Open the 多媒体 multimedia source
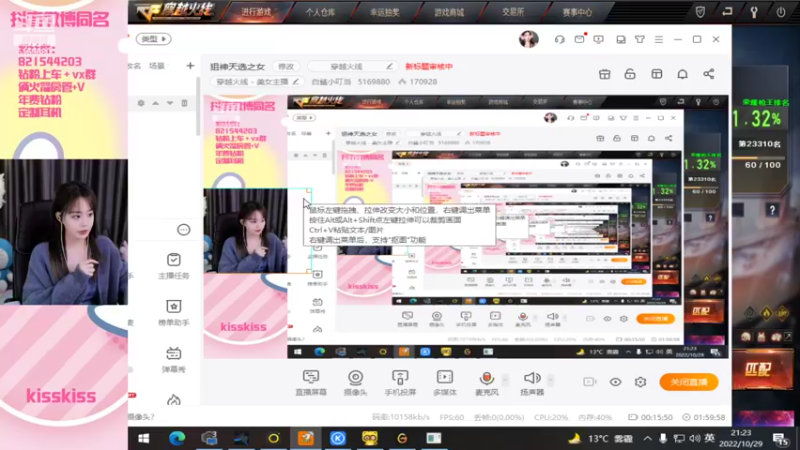Viewport: 800px width, 450px height. click(444, 383)
